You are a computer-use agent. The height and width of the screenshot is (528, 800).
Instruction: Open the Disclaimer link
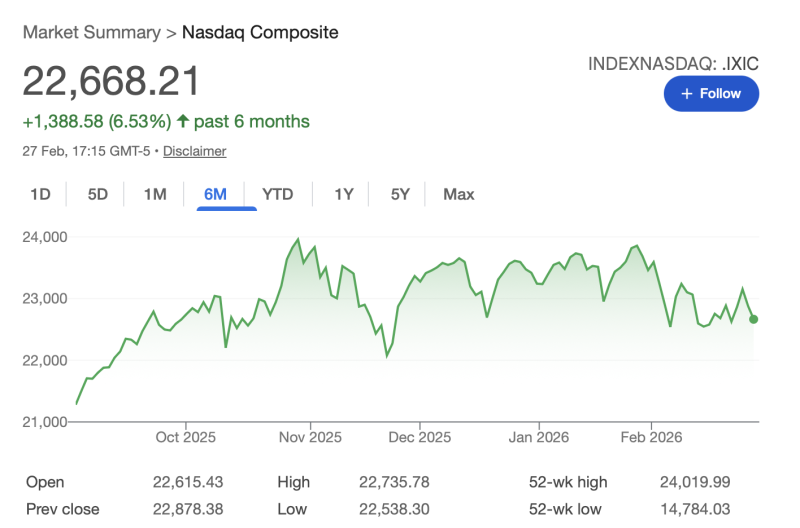pos(194,151)
